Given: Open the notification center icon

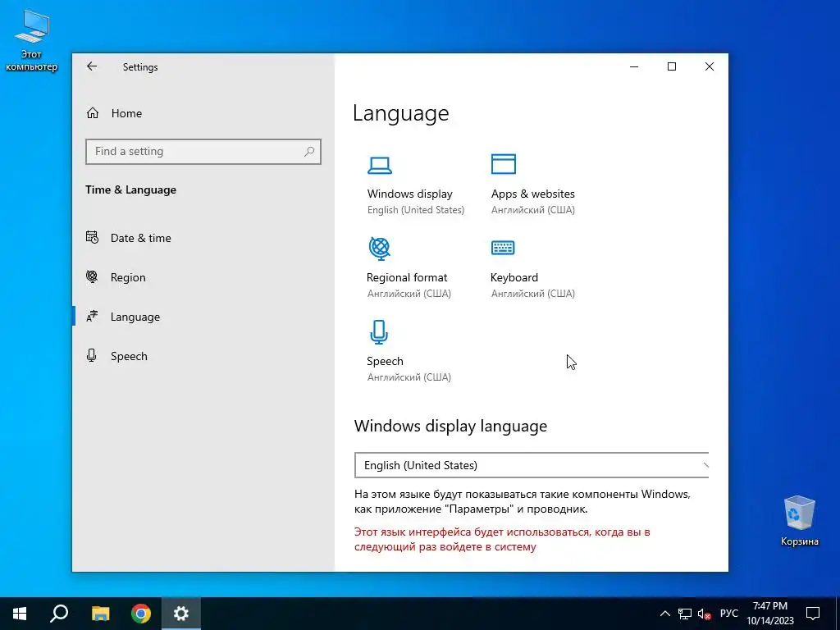Looking at the screenshot, I should 813,614.
